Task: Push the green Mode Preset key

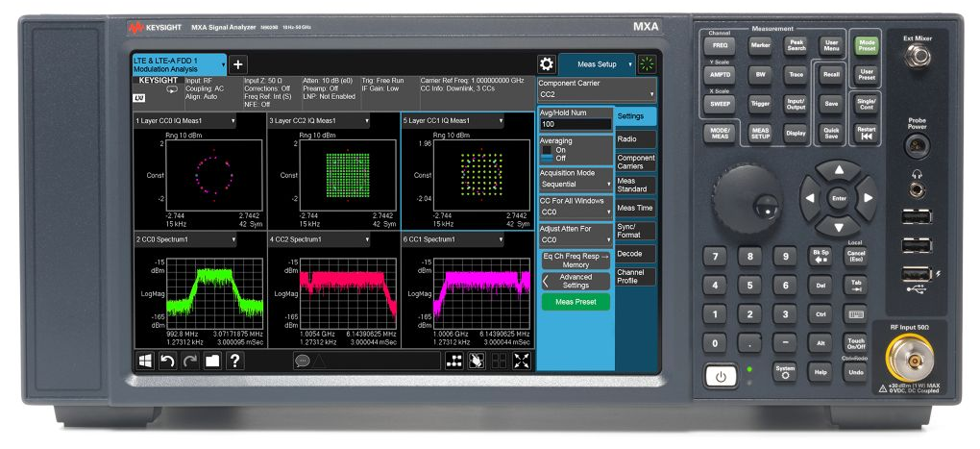Action: click(x=866, y=45)
